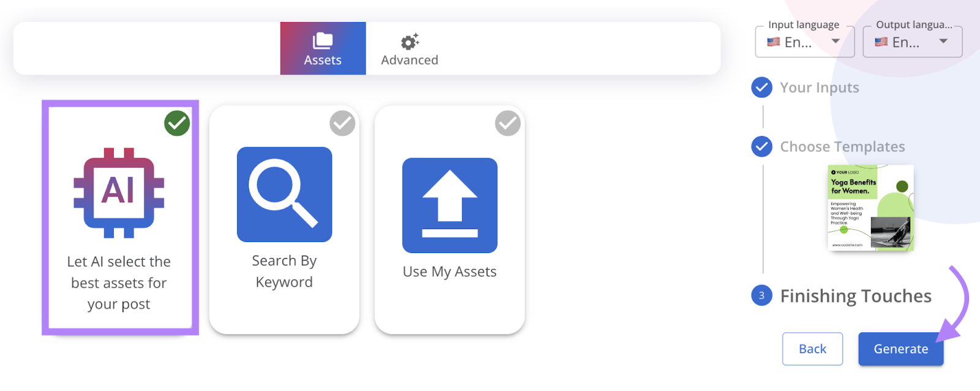Select 'Let AI select the best assets' text
This screenshot has width=980, height=391.
click(119, 283)
